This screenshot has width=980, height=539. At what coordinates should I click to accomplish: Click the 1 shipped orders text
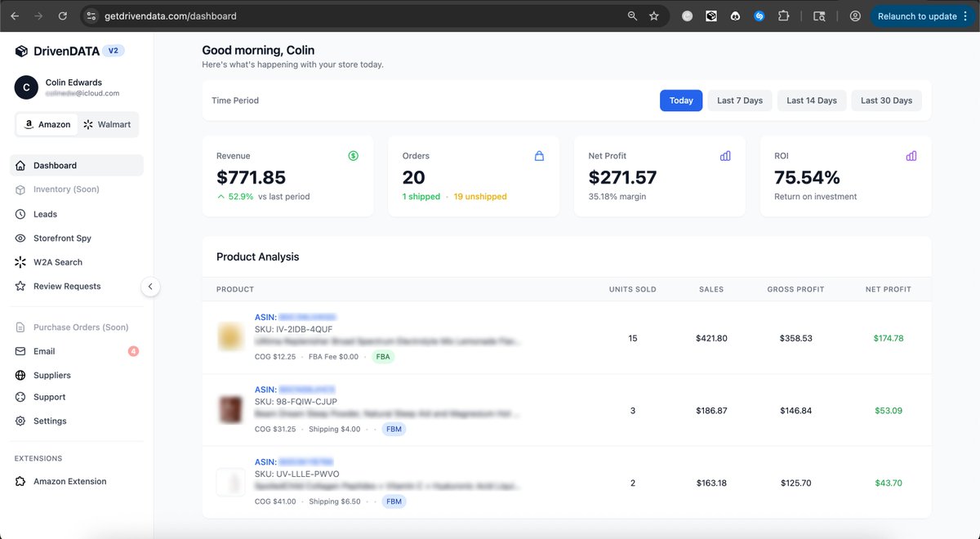(421, 197)
